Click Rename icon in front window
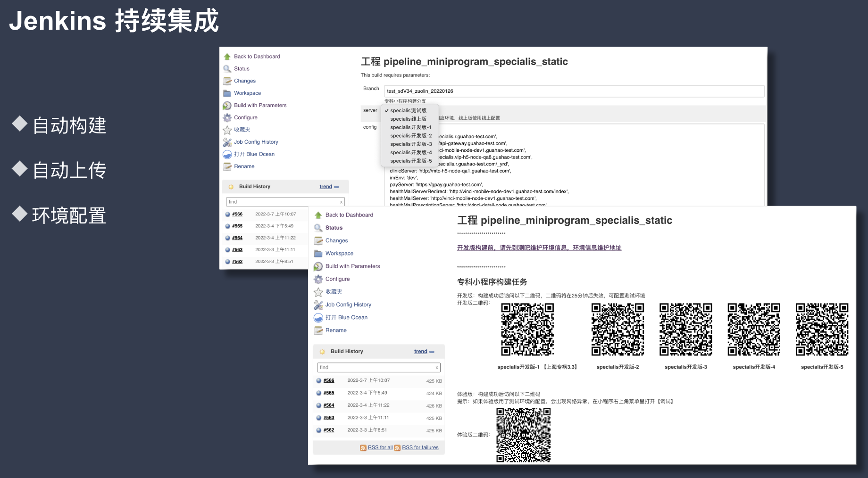Image resolution: width=868 pixels, height=478 pixels. (x=318, y=330)
